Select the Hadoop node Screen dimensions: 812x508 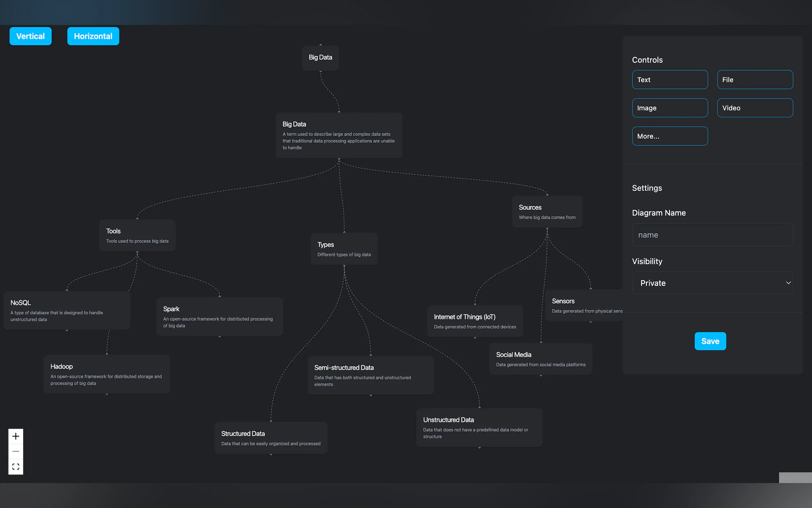pyautogui.click(x=107, y=374)
